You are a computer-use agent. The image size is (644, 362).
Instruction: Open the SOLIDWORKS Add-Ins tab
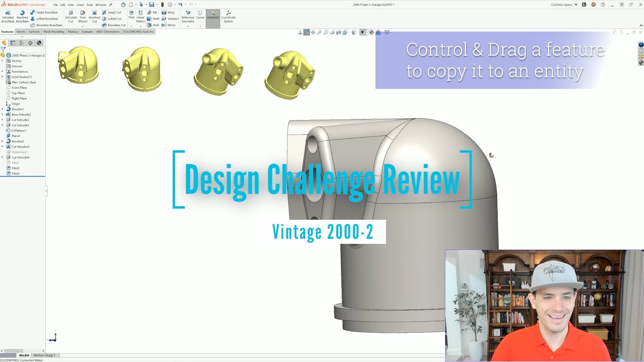(138, 32)
